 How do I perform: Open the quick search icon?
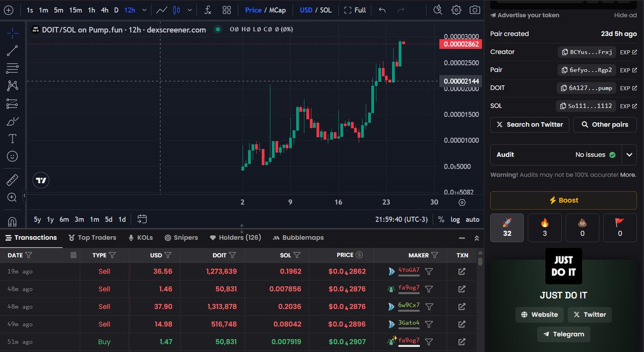click(438, 10)
